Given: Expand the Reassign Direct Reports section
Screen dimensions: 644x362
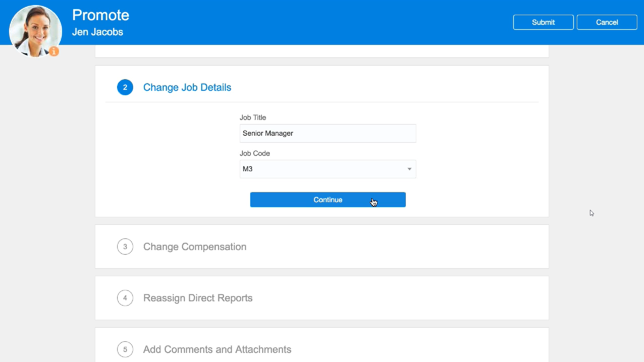Looking at the screenshot, I should pyautogui.click(x=198, y=298).
